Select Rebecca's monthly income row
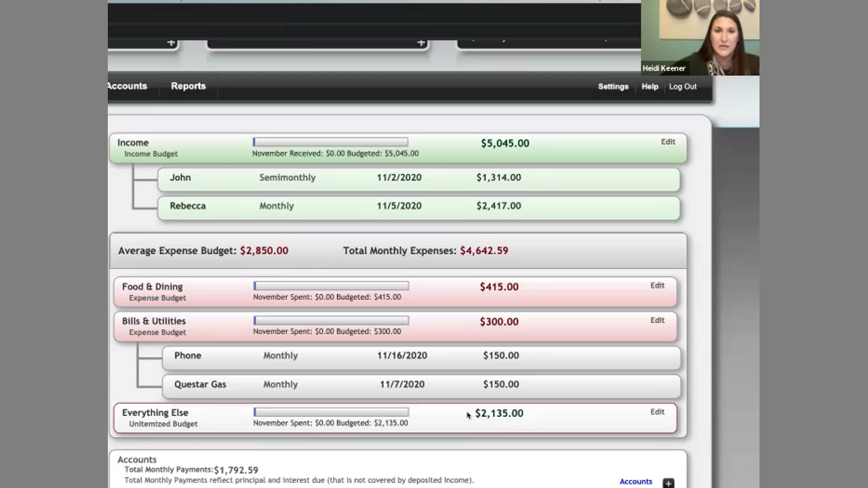This screenshot has height=488, width=868. coord(418,207)
